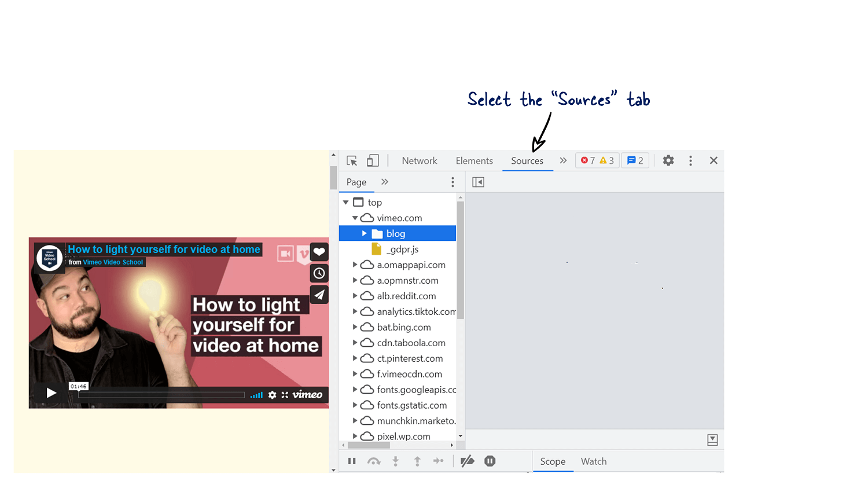
Task: Open the Vimeo Video School link
Action: point(113,262)
